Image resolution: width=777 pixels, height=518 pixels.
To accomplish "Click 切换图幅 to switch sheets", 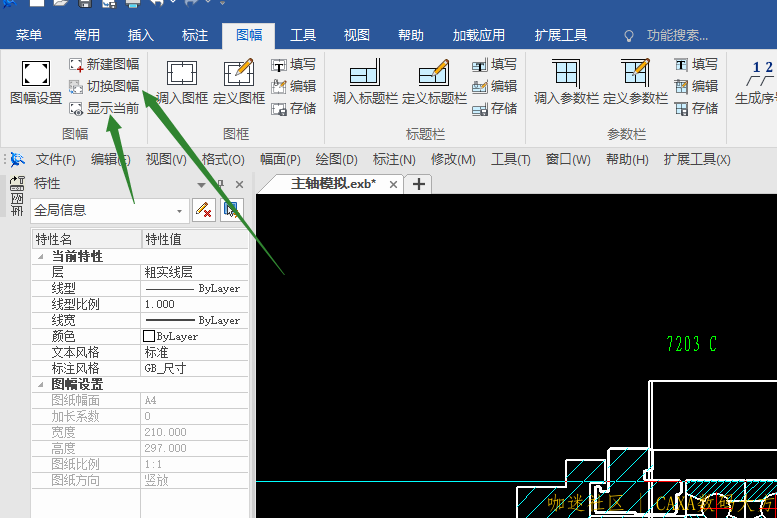I will tap(104, 86).
